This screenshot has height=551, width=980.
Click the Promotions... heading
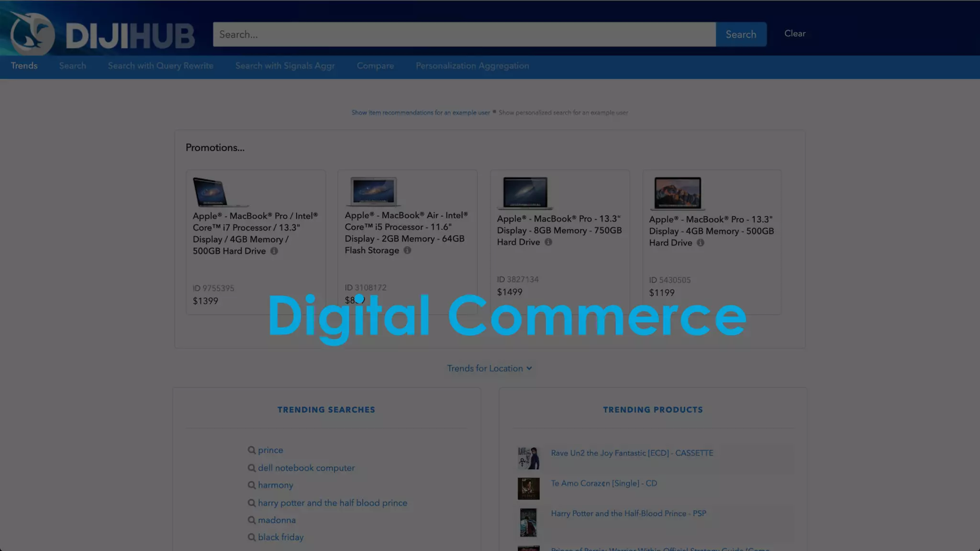pos(215,148)
